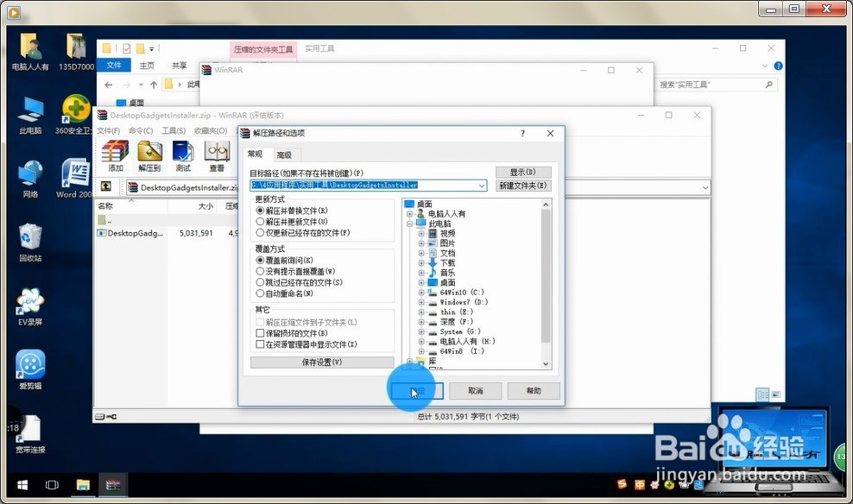
Task: Open the 爱剪辑 desktop shortcut
Action: click(30, 369)
